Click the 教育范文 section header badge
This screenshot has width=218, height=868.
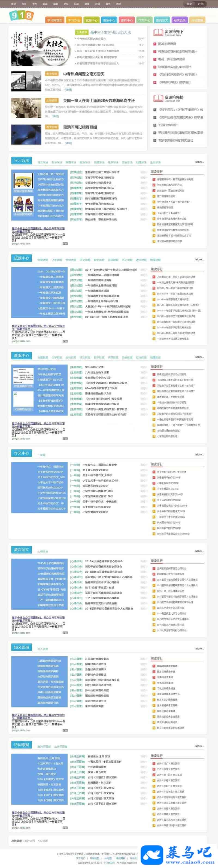tap(22, 550)
